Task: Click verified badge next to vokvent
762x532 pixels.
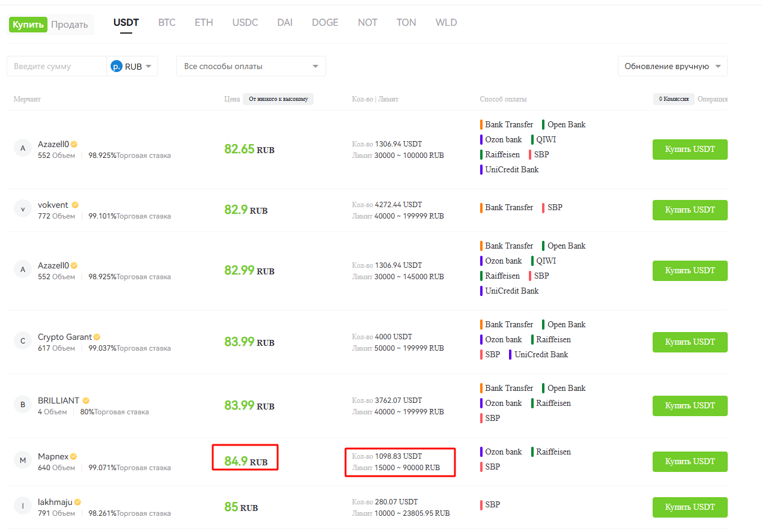Action: tap(75, 205)
